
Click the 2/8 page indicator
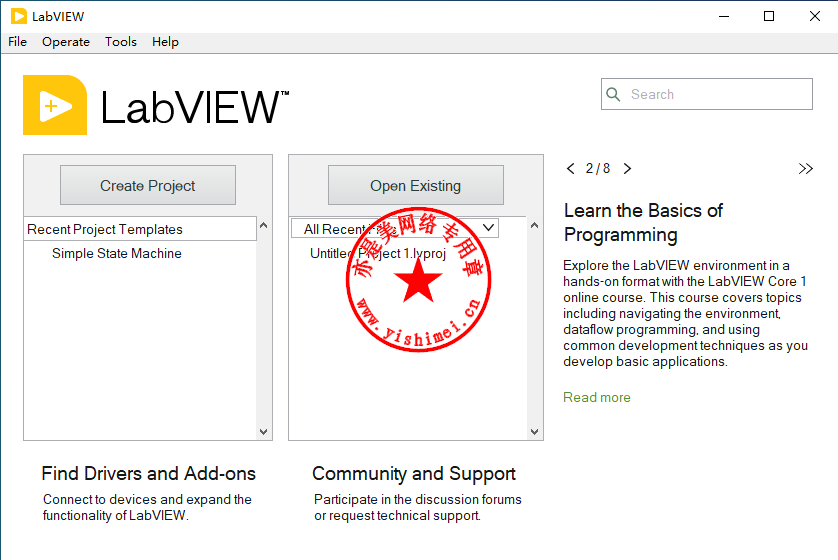598,169
